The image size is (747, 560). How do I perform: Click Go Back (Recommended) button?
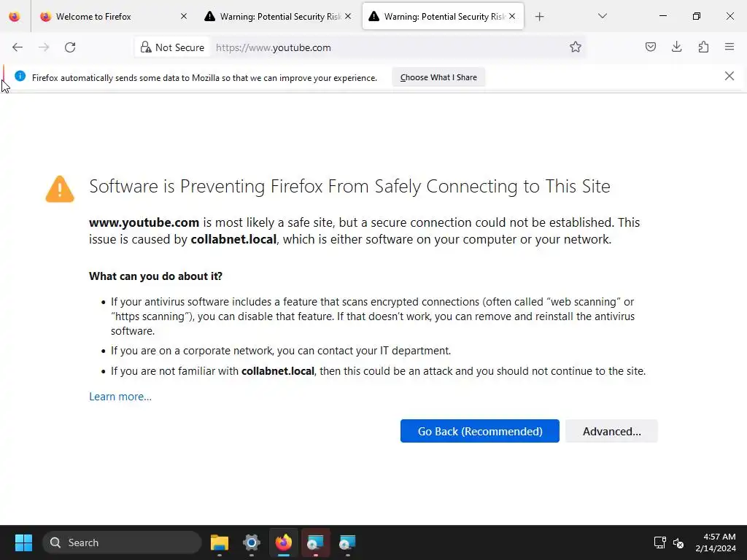point(479,431)
